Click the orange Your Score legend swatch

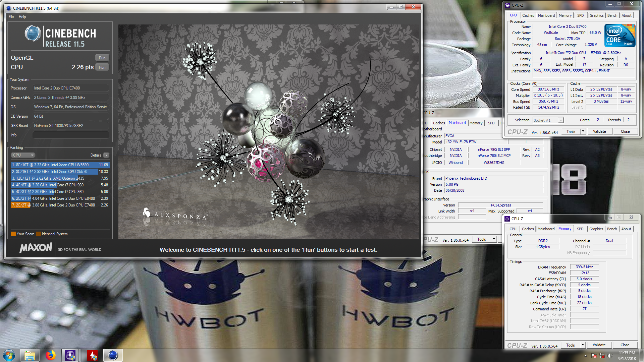point(13,234)
